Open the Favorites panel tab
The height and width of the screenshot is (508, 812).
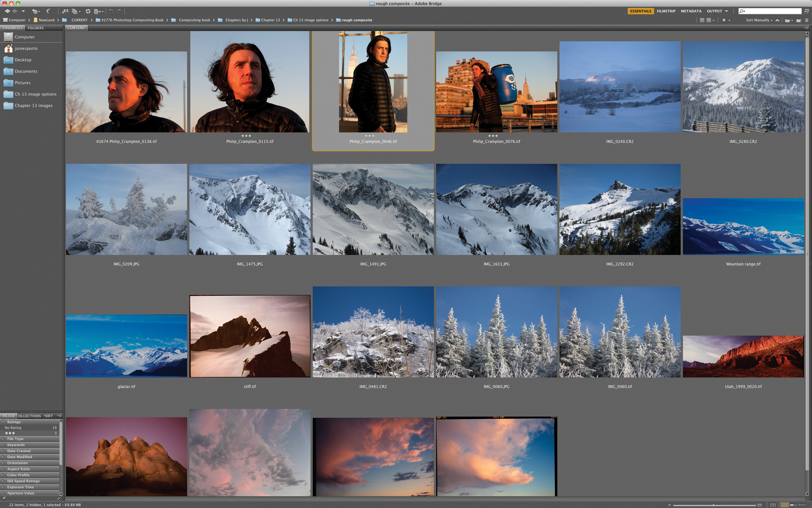pyautogui.click(x=12, y=28)
